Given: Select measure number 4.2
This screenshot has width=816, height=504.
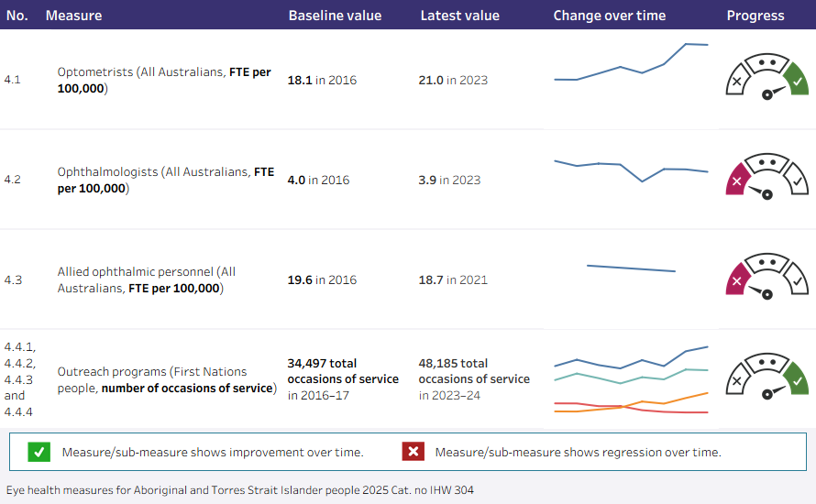Looking at the screenshot, I should pyautogui.click(x=13, y=180).
